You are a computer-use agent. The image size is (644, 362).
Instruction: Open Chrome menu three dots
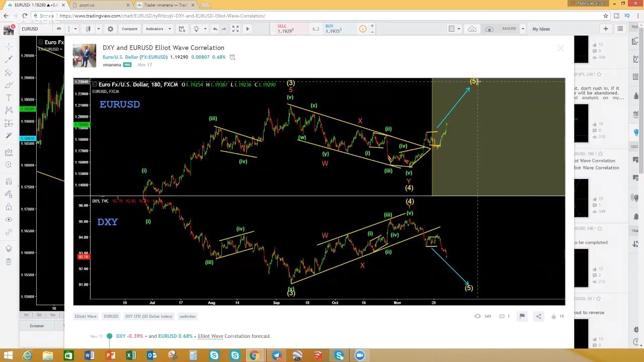pos(637,16)
